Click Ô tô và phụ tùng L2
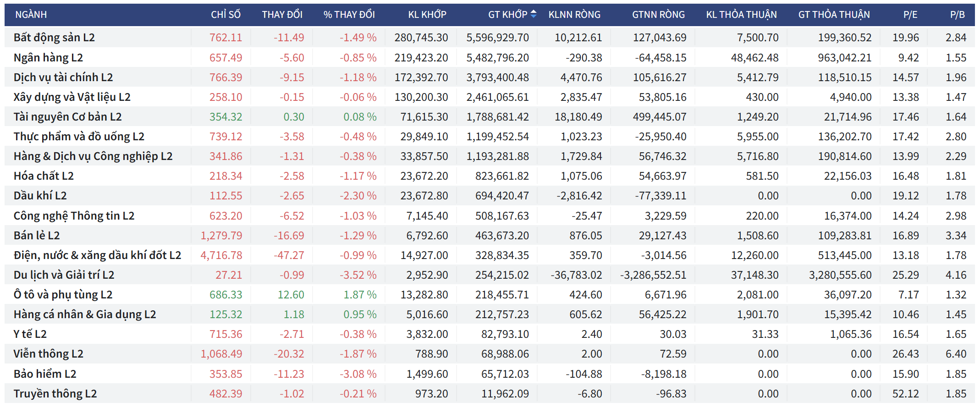Viewport: 980px width, 408px height. pos(63,295)
